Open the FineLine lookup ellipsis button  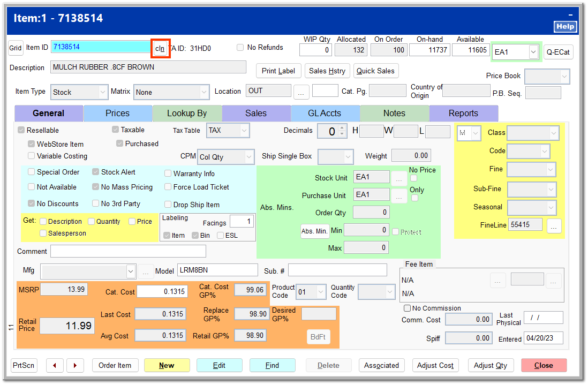click(x=554, y=225)
